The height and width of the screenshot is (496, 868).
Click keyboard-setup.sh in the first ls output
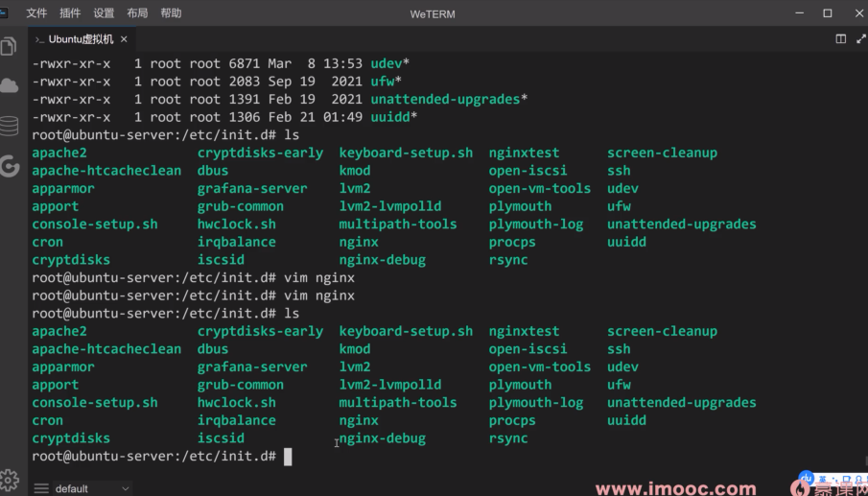(x=406, y=153)
